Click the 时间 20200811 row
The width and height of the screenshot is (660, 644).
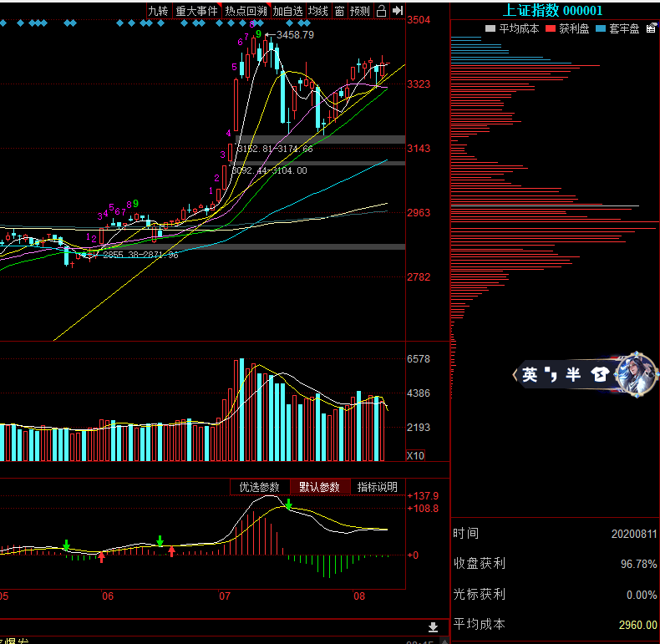click(x=555, y=534)
